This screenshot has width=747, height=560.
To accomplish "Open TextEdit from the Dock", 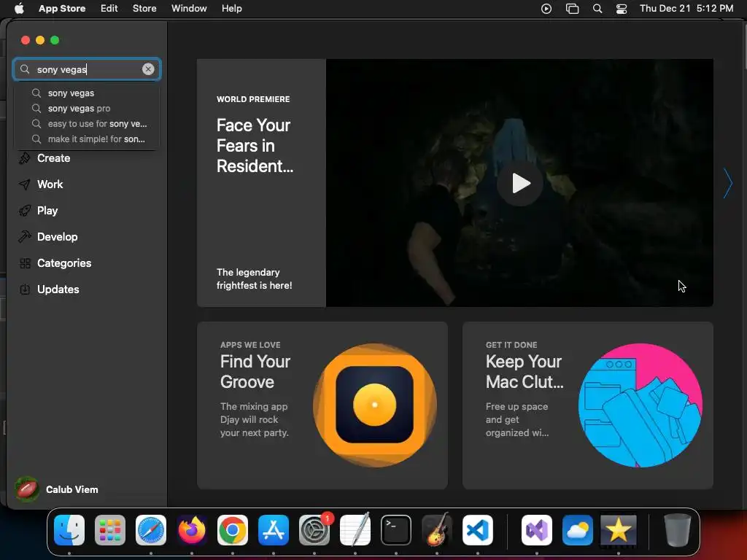I will point(355,530).
